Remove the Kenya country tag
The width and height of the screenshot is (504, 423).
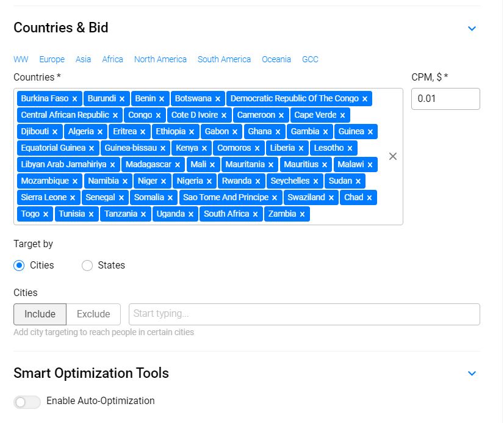(204, 148)
